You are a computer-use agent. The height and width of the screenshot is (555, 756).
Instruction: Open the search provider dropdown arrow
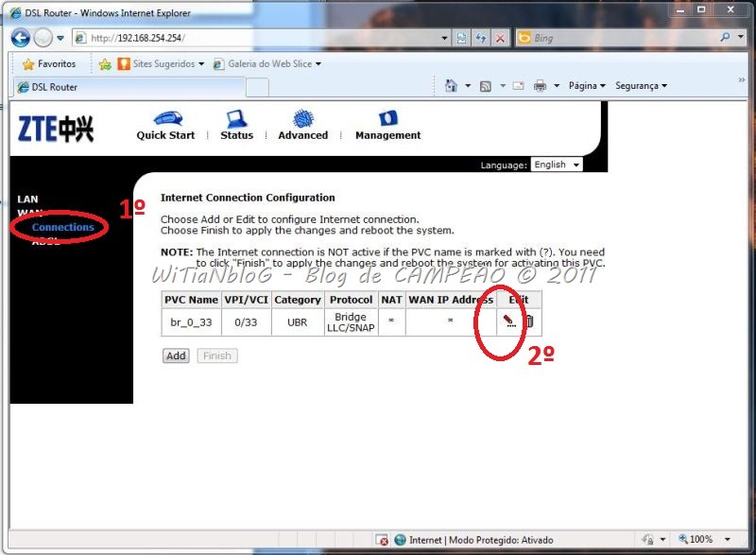(741, 37)
